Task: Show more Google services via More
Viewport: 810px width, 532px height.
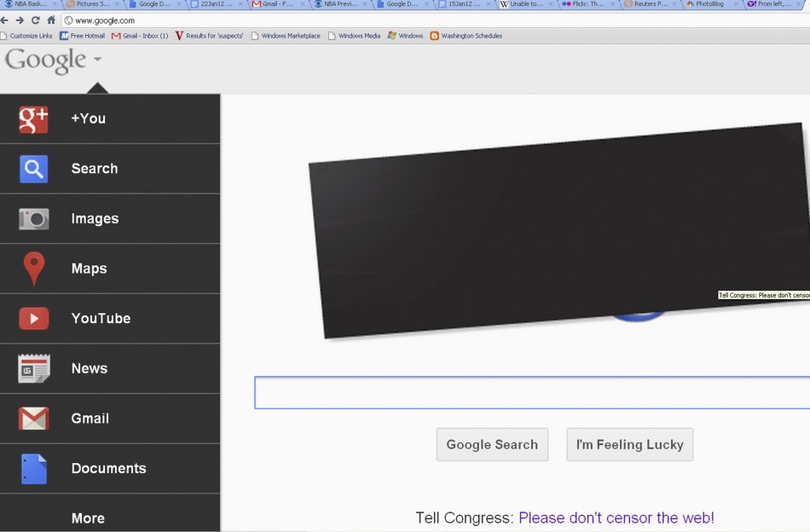Action: coord(88,518)
